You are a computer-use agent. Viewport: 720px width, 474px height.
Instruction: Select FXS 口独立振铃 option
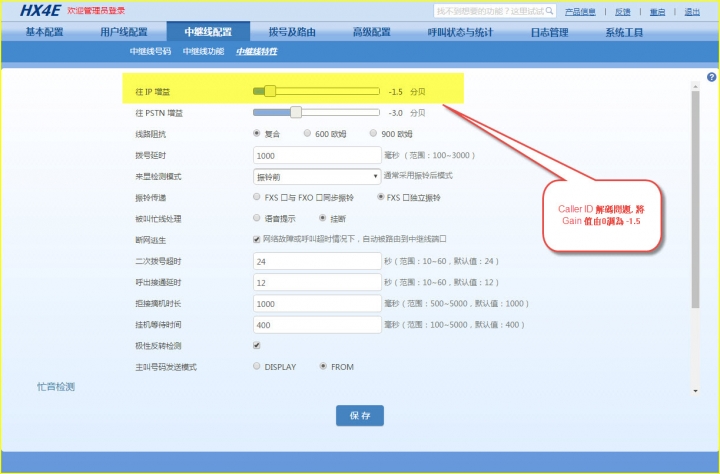click(381, 197)
